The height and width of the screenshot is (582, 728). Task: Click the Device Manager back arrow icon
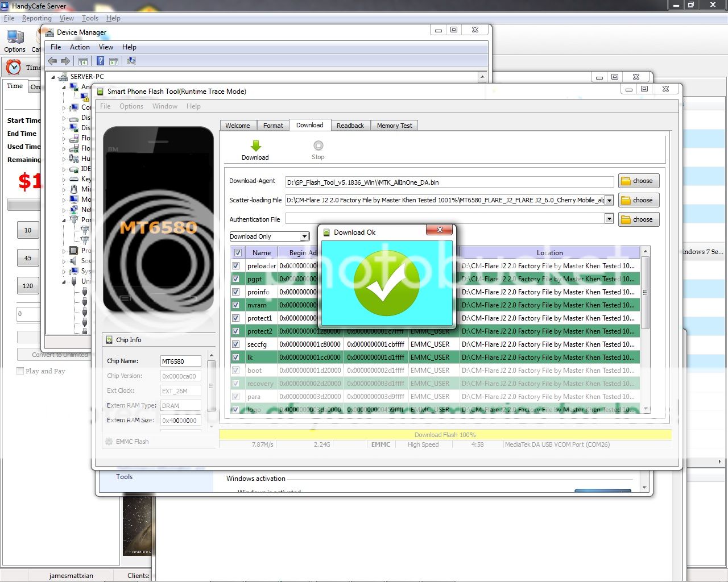tap(53, 61)
